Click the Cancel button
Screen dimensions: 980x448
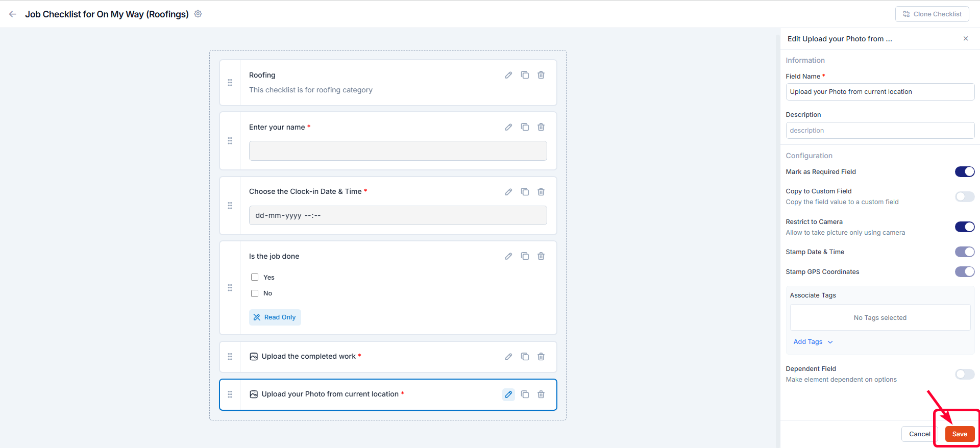tap(919, 434)
